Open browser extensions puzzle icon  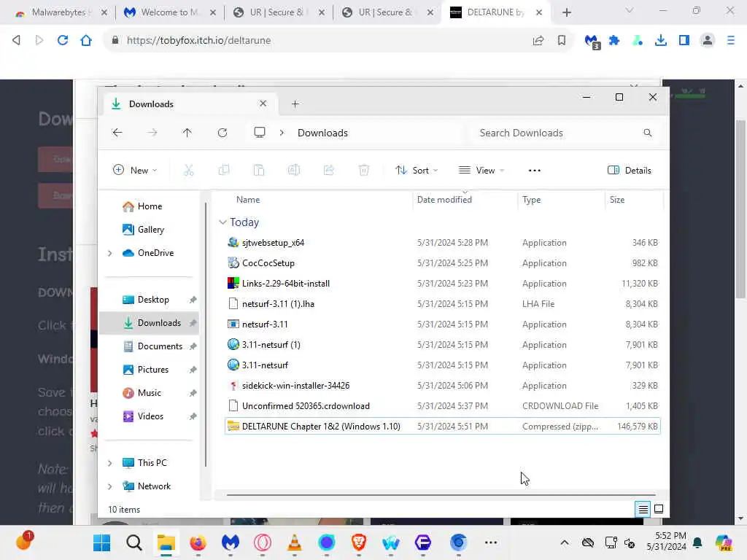click(614, 41)
